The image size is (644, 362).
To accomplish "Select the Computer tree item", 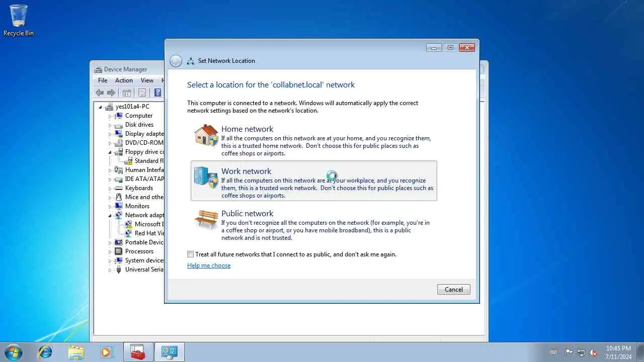I will (x=139, y=116).
